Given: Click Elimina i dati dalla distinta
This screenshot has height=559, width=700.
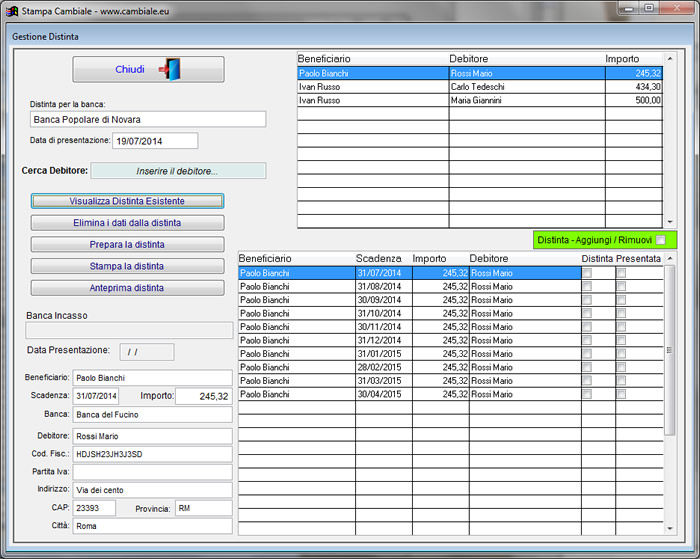Looking at the screenshot, I should pyautogui.click(x=127, y=223).
